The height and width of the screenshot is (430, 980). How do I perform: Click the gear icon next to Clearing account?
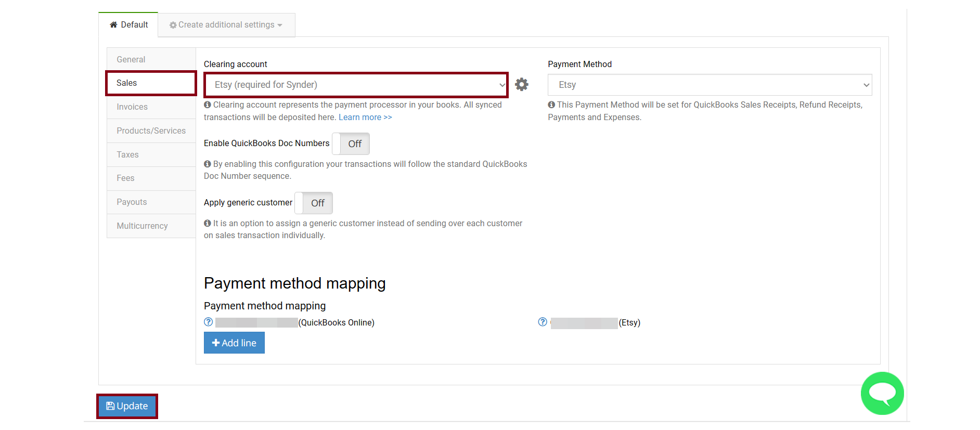(x=522, y=85)
